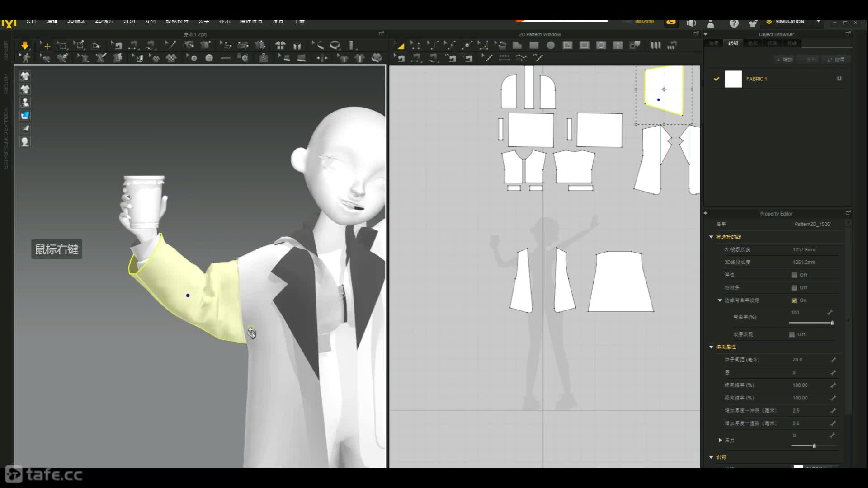Select the Internal Circle tool
The width and height of the screenshot is (868, 488).
click(x=601, y=45)
